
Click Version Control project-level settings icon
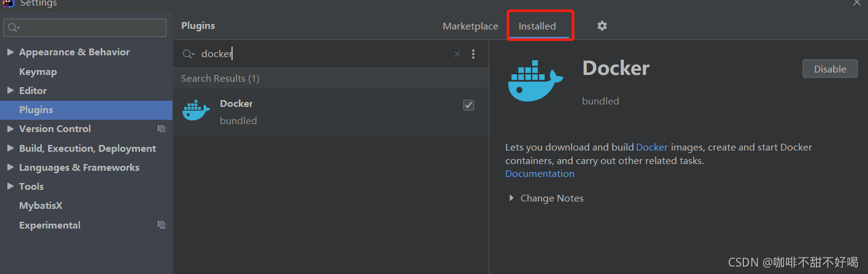pyautogui.click(x=161, y=129)
